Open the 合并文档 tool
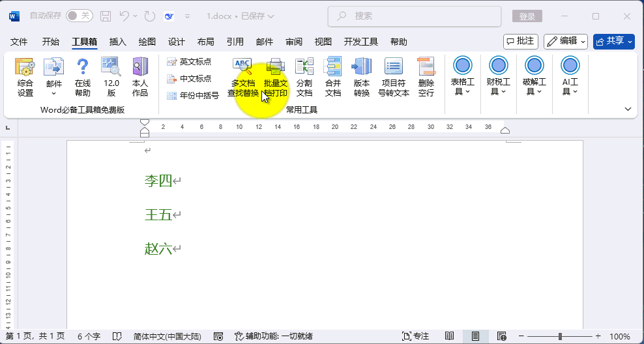Screen dimensions: 644x344 [x=333, y=77]
